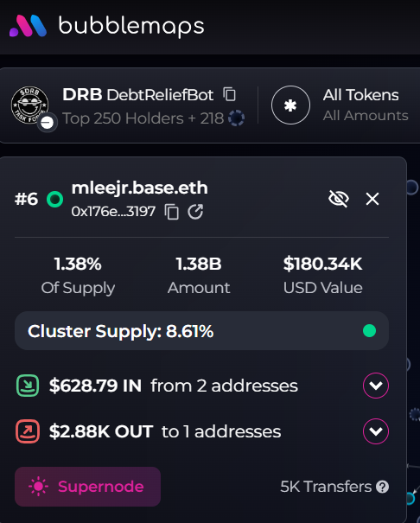420x523 pixels.
Task: Click the loading circle beside holders count
Action: point(236,118)
